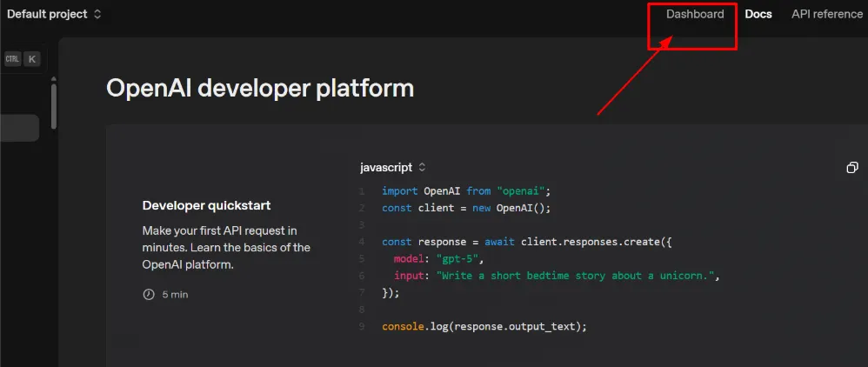Click the clock icon beside 5 min
868x367 pixels.
pyautogui.click(x=148, y=294)
